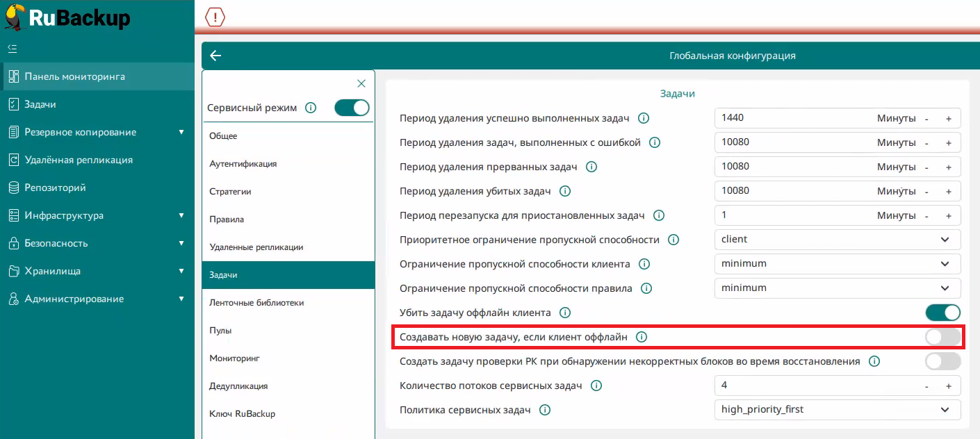Select the highlighted Задачи configuration section
This screenshot has height=439, width=980.
[x=288, y=275]
